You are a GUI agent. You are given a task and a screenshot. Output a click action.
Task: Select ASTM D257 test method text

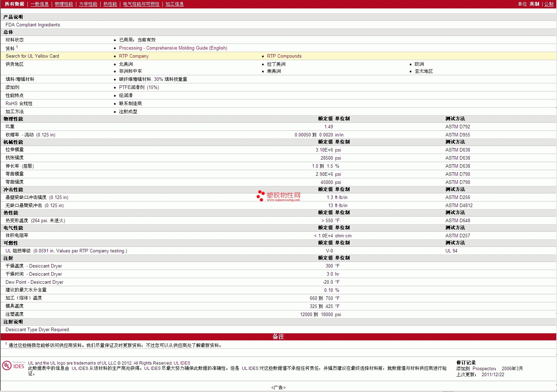[457, 236]
